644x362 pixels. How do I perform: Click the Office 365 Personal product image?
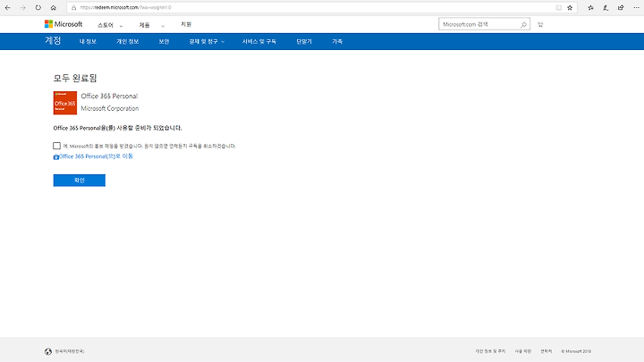tap(65, 103)
